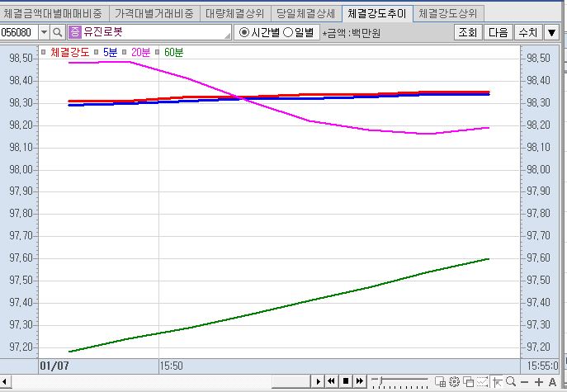Select the 일별 radio button
567x392 pixels.
click(288, 32)
